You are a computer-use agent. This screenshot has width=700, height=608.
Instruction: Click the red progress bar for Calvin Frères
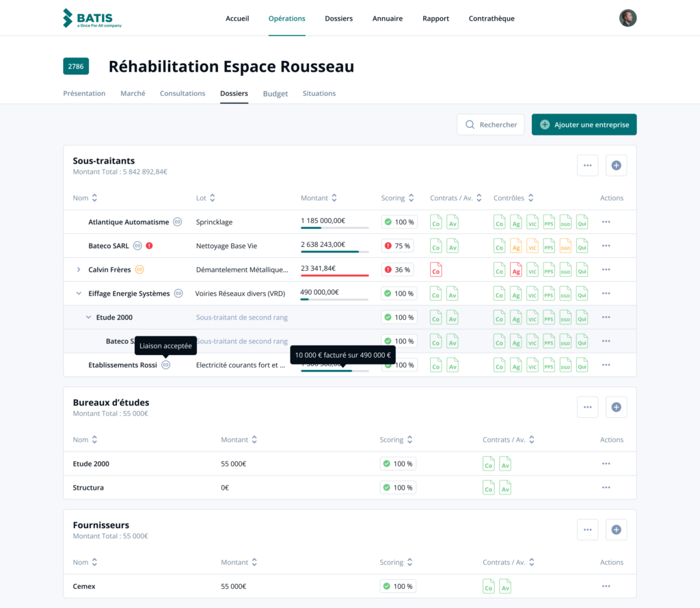334,276
